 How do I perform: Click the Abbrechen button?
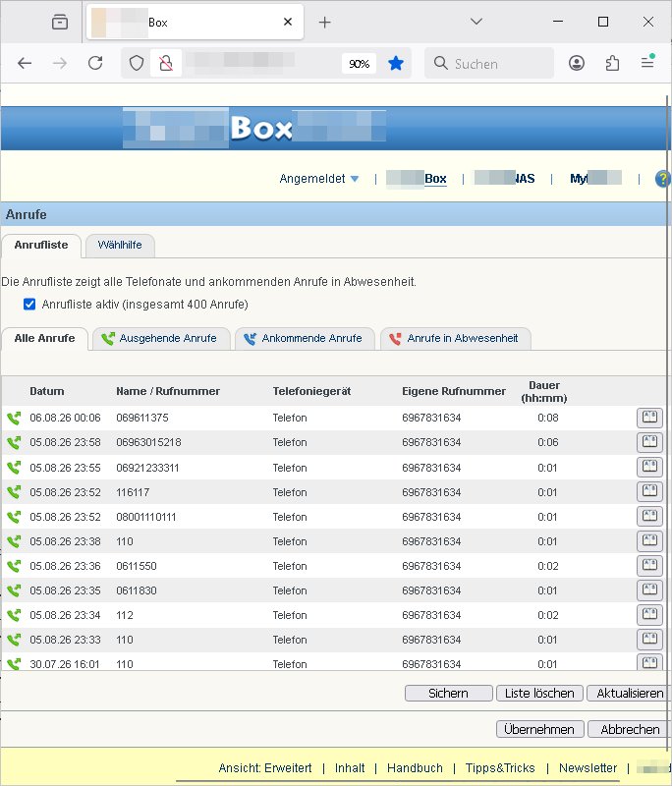(630, 729)
